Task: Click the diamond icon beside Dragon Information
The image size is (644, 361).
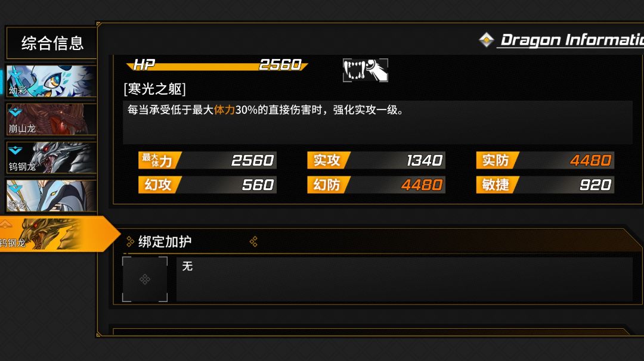Action: point(487,40)
